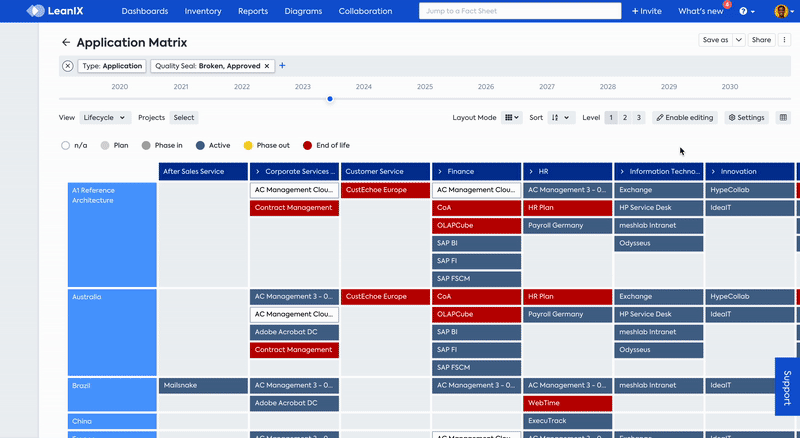800x438 pixels.
Task: Add a new filter with the plus icon
Action: pos(282,65)
